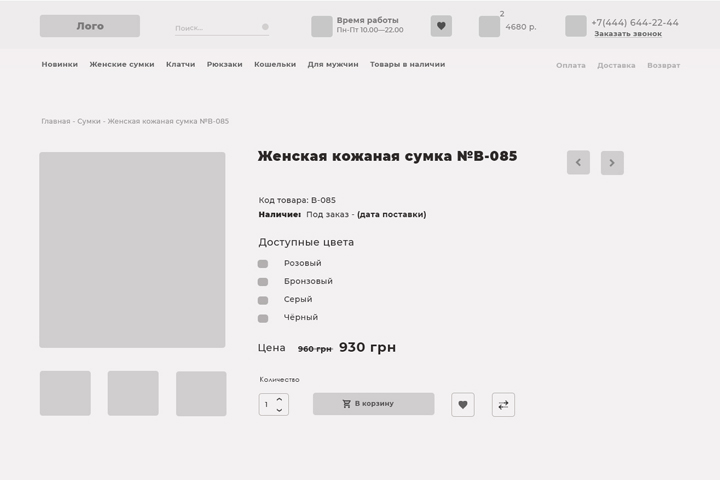Click the Код товара: B-085 text
The image size is (720, 480).
(x=297, y=200)
